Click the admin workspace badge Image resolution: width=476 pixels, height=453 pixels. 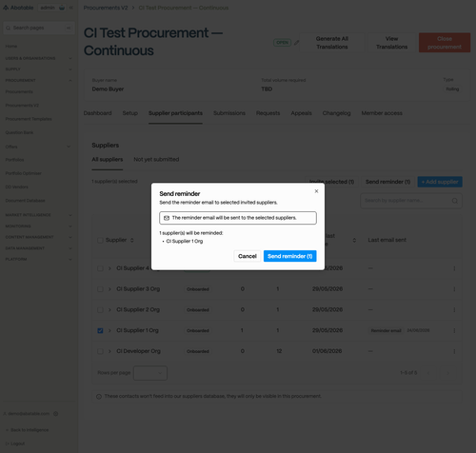[x=52, y=8]
